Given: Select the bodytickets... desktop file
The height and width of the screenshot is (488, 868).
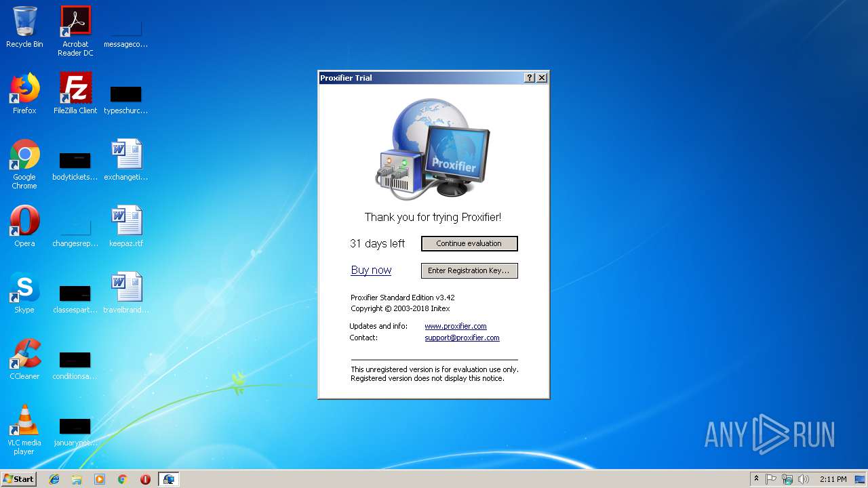Looking at the screenshot, I should tap(75, 166).
